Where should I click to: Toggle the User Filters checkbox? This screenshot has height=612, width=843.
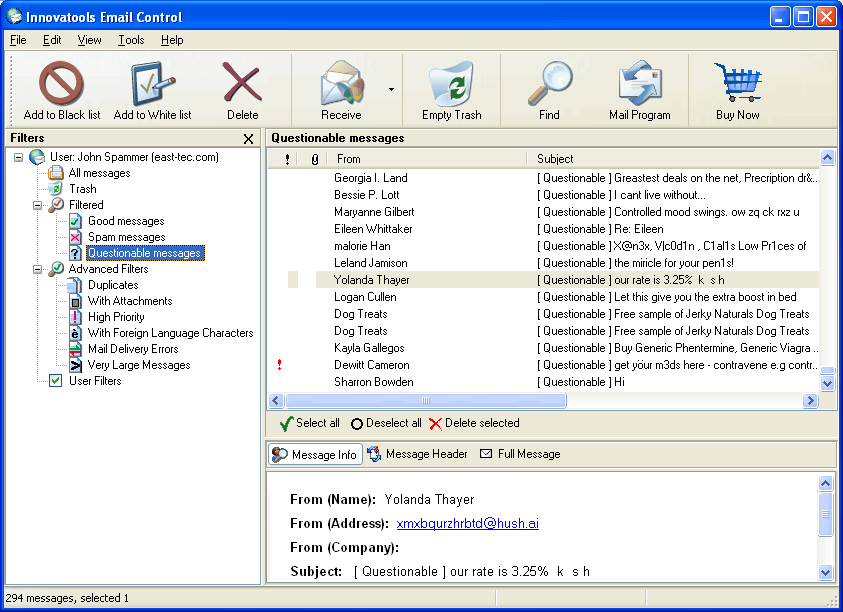tap(55, 381)
